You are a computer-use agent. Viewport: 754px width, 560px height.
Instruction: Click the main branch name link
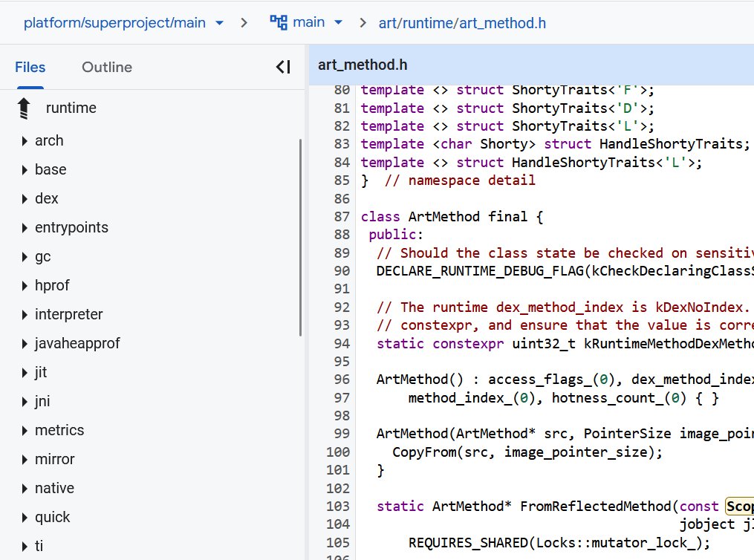coord(309,22)
